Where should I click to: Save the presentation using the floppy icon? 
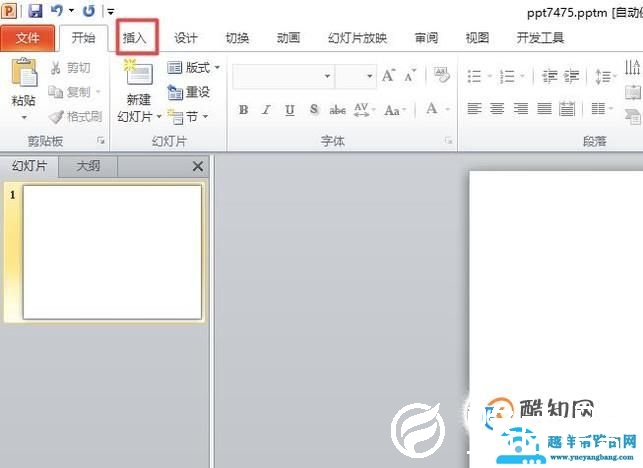click(35, 11)
